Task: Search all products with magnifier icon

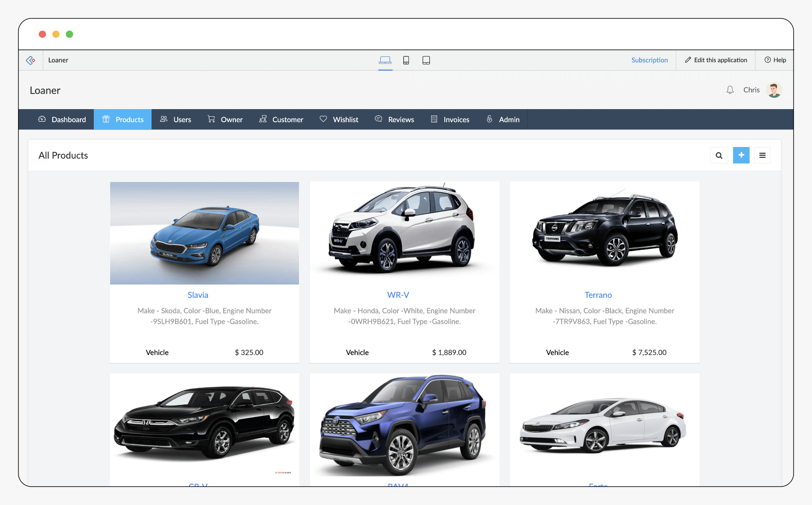Action: [719, 156]
